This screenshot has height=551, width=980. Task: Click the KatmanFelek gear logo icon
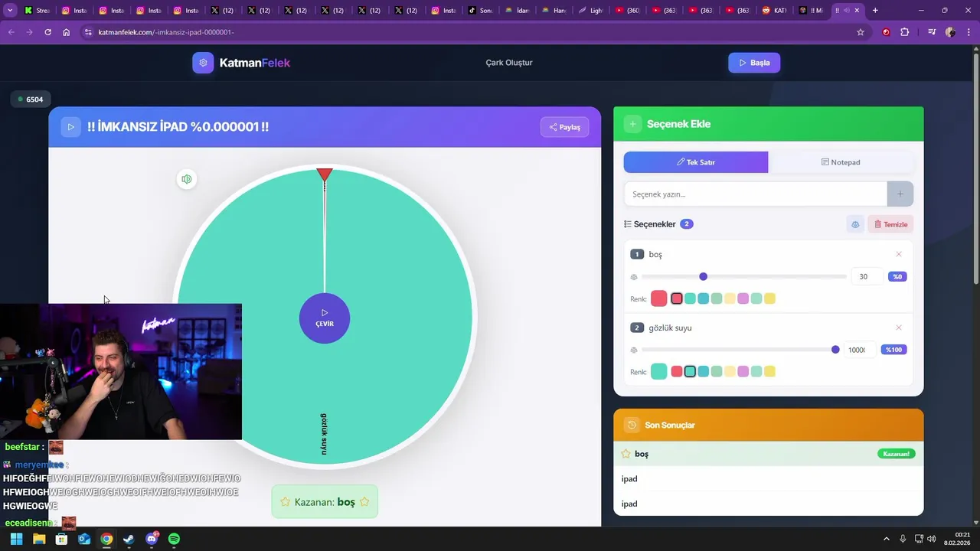tap(203, 63)
